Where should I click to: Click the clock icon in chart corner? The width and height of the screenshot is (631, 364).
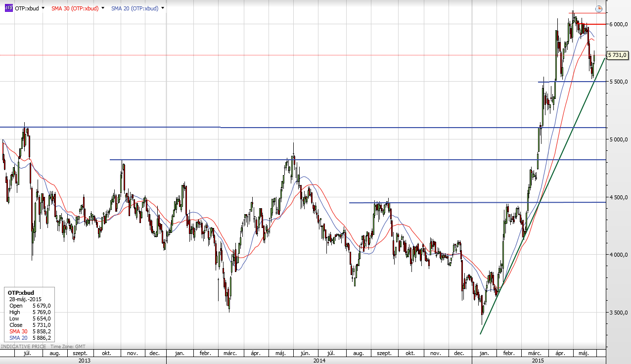click(x=599, y=9)
